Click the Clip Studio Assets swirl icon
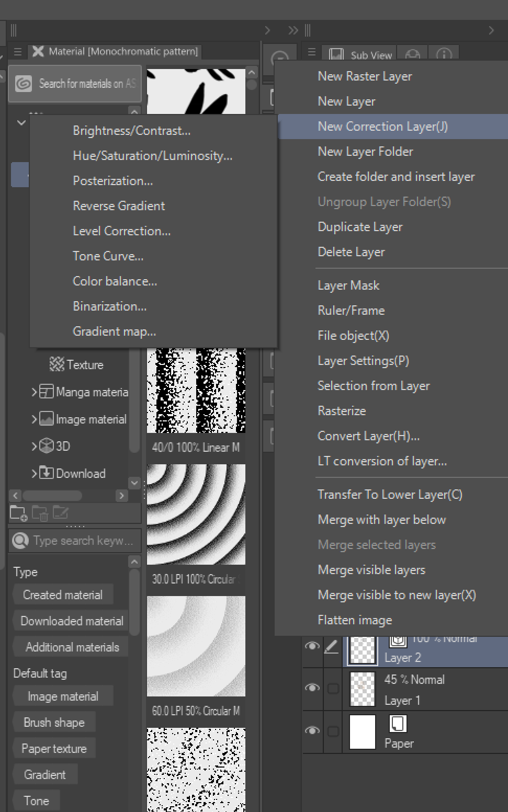Viewport: 508px width, 812px height. pos(24,84)
